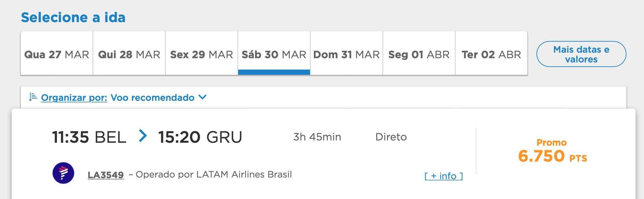Click the Selecione a ida heading
The width and height of the screenshot is (644, 199).
(73, 17)
